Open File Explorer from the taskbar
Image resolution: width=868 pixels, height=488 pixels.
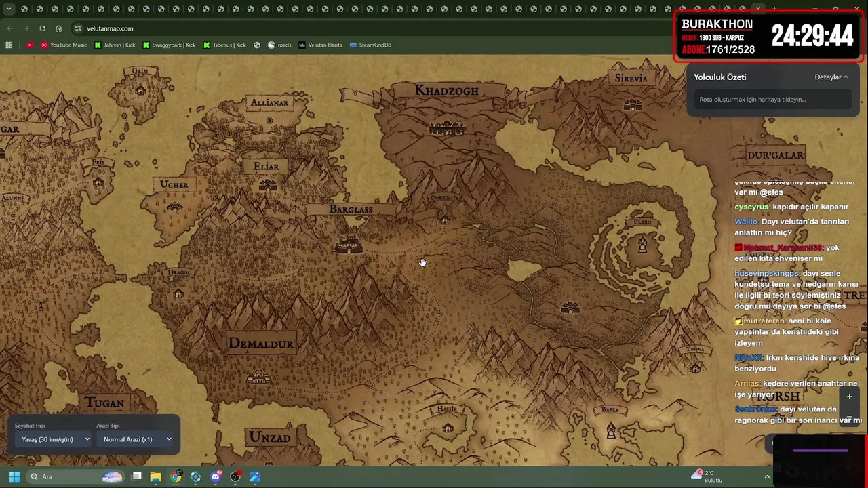155,476
